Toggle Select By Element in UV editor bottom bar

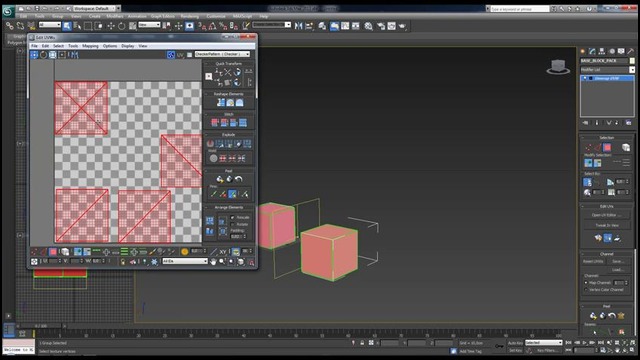(x=65, y=252)
